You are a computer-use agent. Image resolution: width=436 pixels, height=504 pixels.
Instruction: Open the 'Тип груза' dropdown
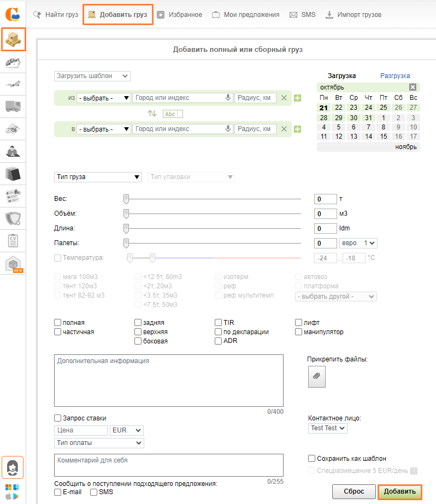(98, 177)
